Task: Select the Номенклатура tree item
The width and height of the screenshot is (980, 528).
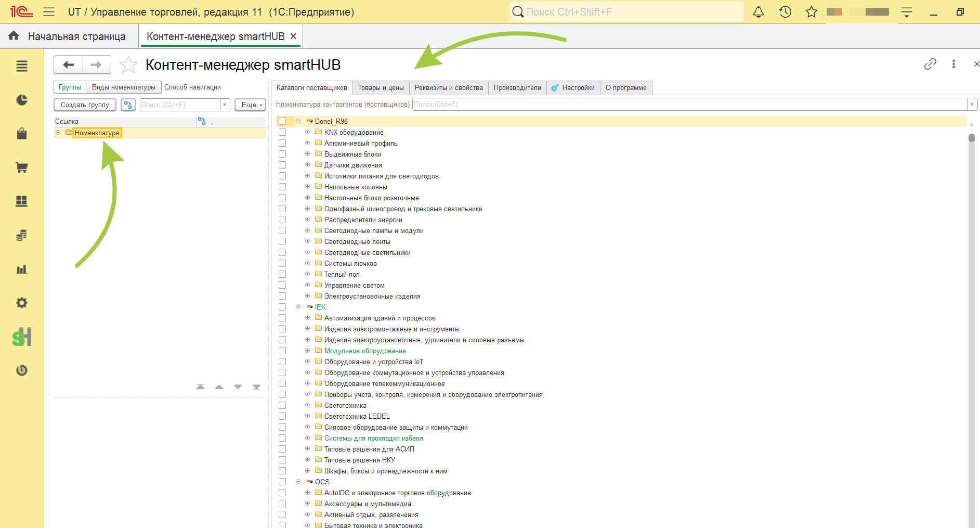Action: [97, 133]
